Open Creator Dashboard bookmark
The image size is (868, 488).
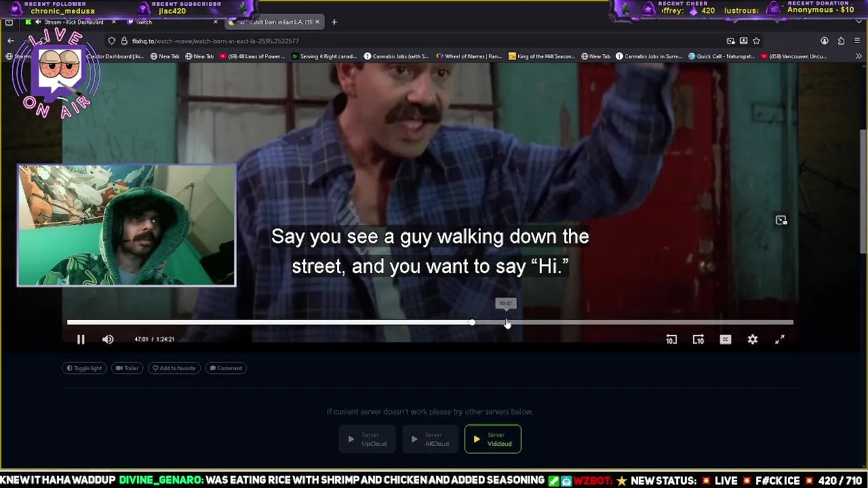click(x=114, y=57)
